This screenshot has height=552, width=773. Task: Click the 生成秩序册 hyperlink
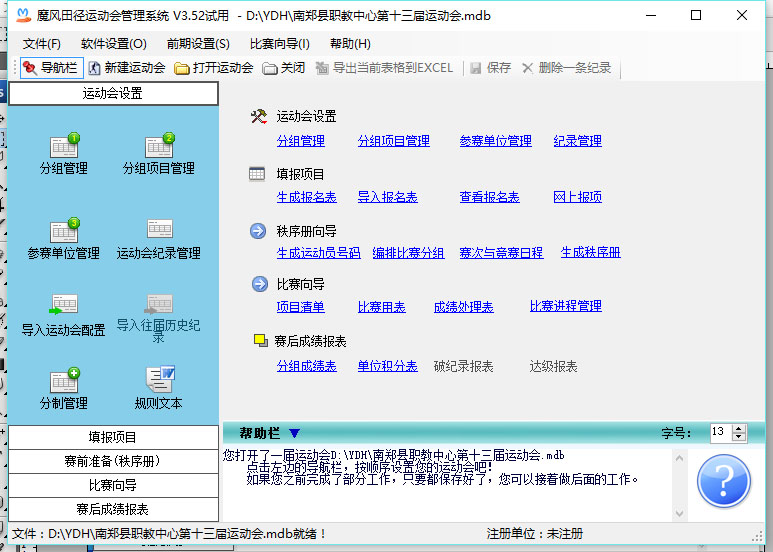[591, 252]
